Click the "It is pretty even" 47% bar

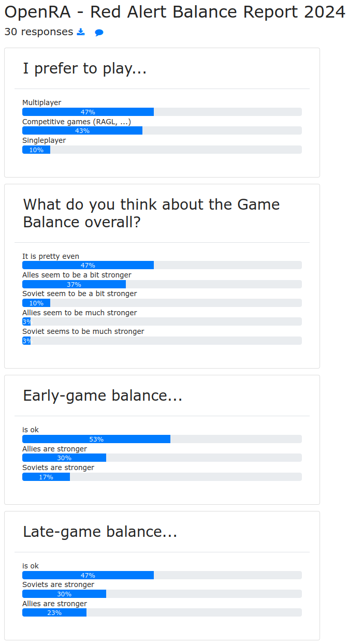(88, 265)
